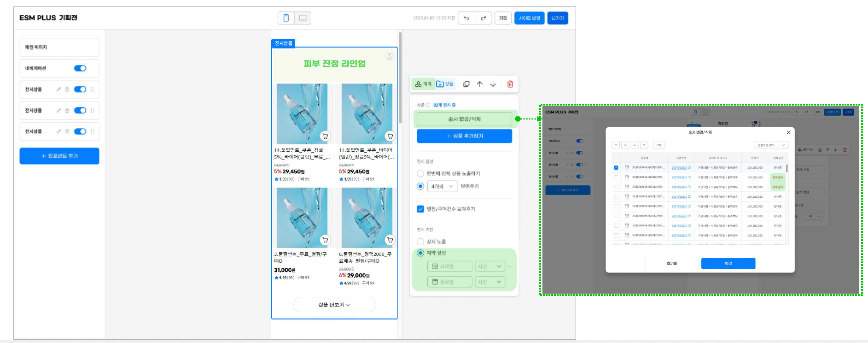Click the info icon beside the 상품 label
Viewport: 868px width, 343px height.
click(428, 105)
